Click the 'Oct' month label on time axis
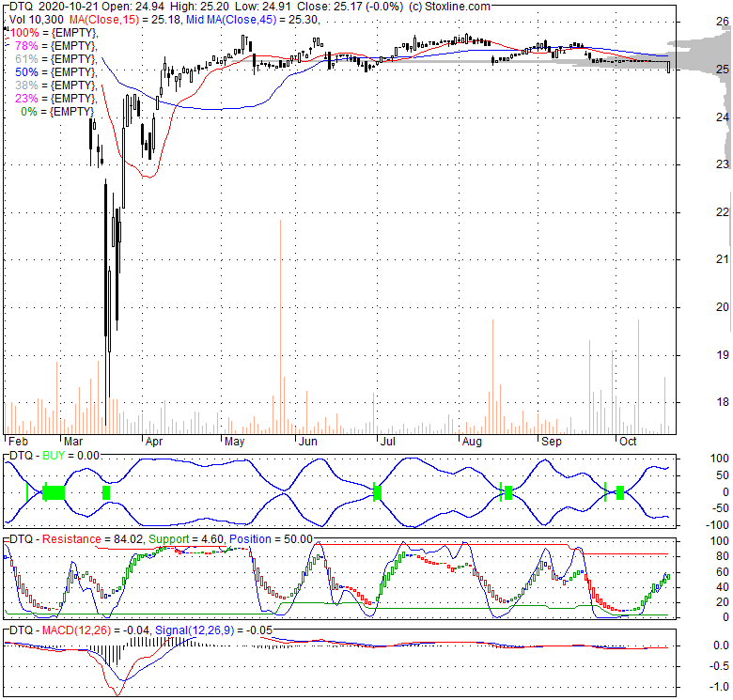 click(628, 441)
